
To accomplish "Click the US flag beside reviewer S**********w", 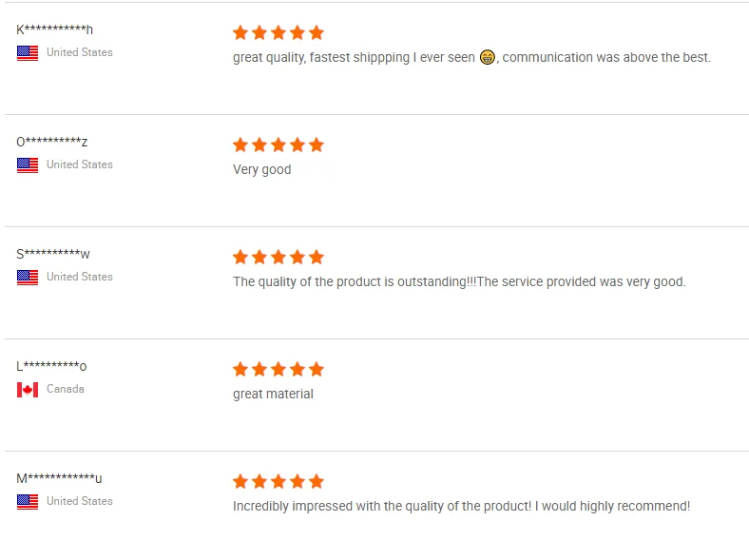I will [x=28, y=277].
